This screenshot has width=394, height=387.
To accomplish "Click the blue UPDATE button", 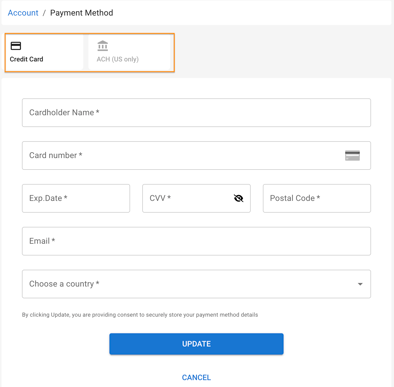I will pyautogui.click(x=196, y=344).
